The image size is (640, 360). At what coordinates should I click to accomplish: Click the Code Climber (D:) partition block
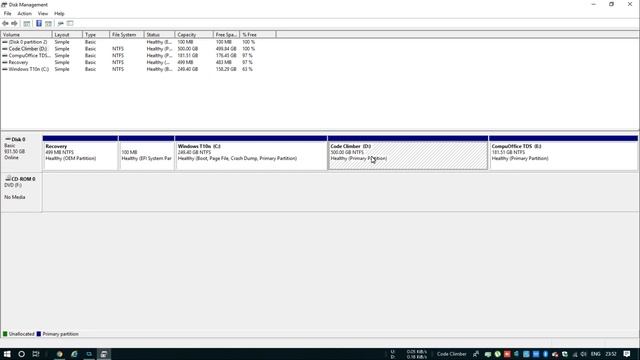coord(408,153)
